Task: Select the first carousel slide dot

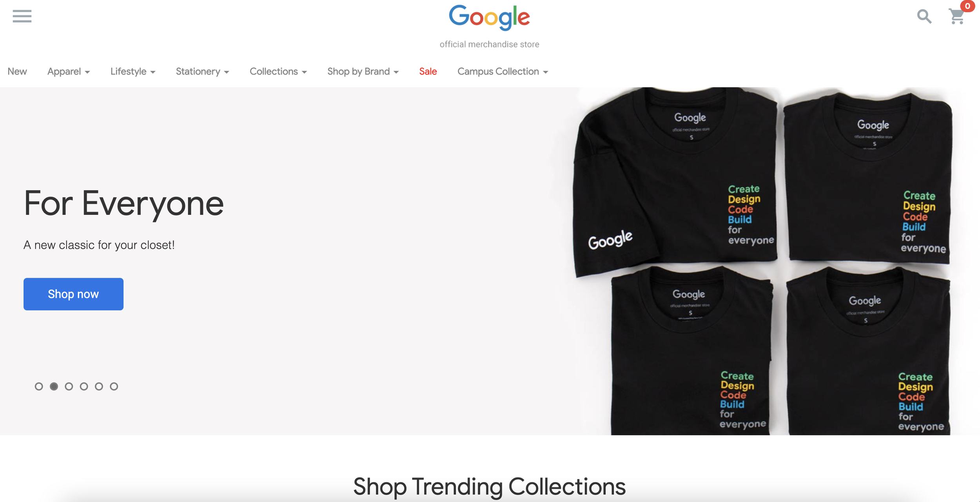Action: coord(39,386)
